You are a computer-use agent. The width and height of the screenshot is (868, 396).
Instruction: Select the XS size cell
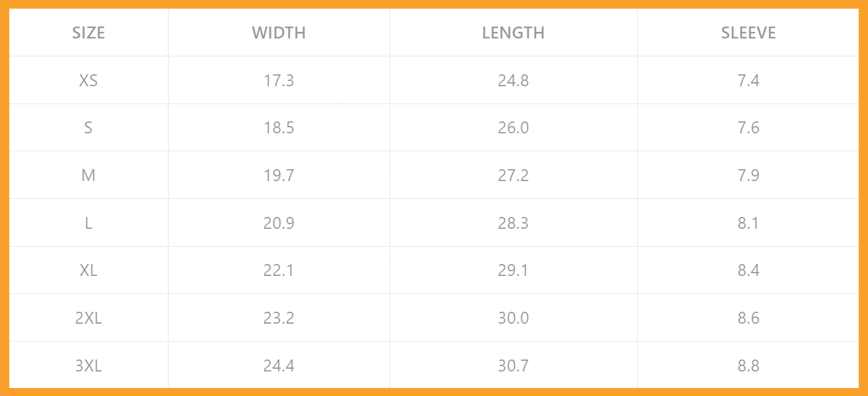click(x=88, y=80)
